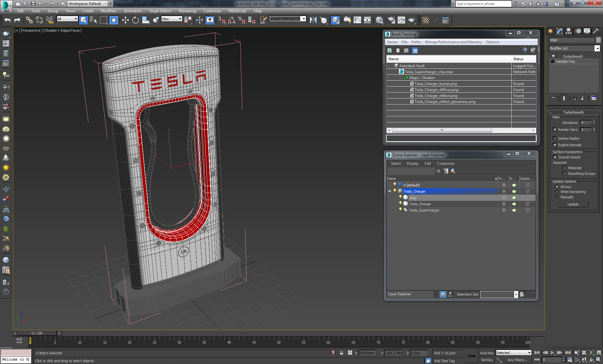Open the Modifiers menu
Image resolution: width=603 pixels, height=364 pixels.
click(108, 11)
